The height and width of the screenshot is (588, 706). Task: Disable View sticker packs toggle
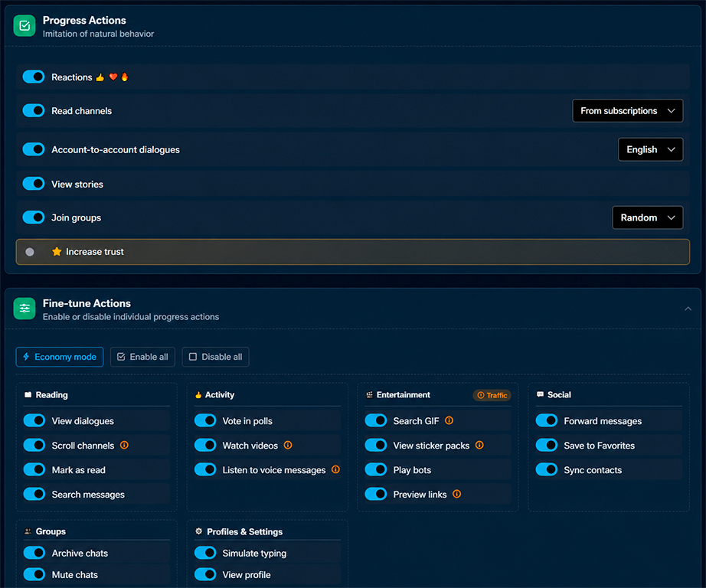coord(376,445)
